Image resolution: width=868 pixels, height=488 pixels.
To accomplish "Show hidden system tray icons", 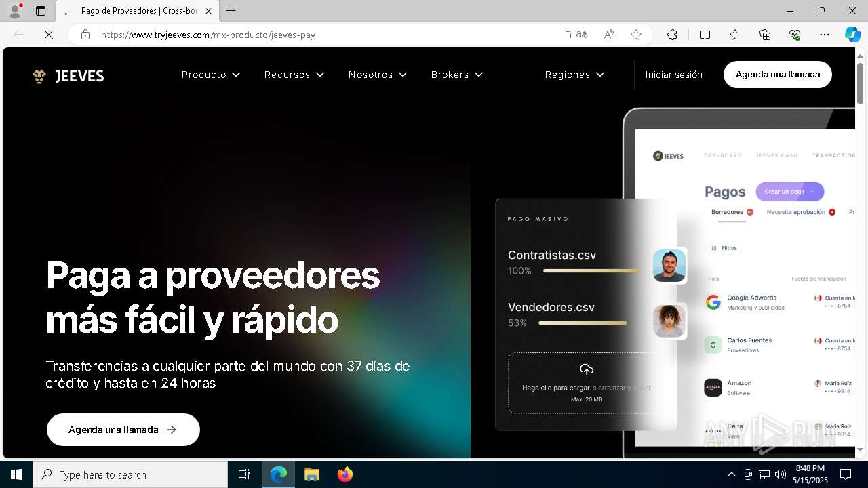I will [731, 474].
